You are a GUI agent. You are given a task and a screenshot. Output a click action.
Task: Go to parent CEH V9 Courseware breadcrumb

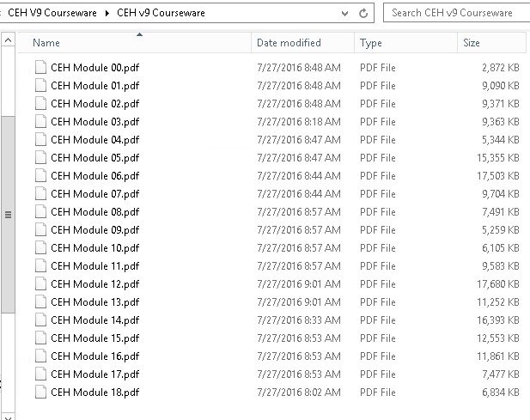[52, 13]
